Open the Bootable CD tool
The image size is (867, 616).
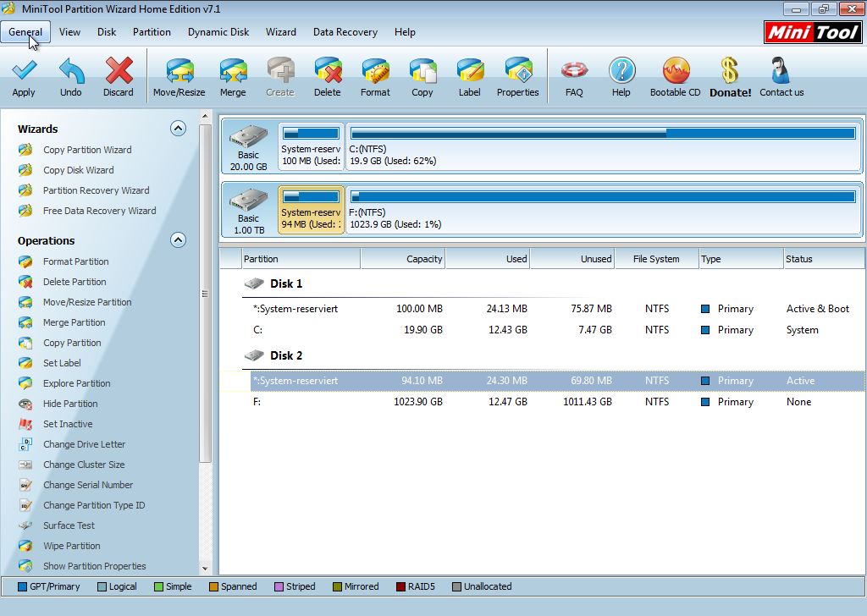click(675, 76)
